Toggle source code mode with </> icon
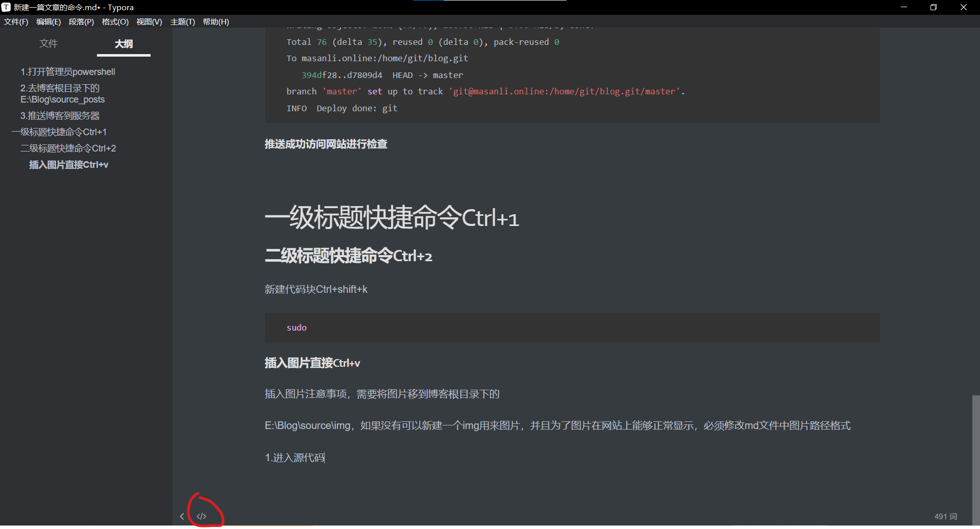The image size is (980, 529). pyautogui.click(x=201, y=516)
